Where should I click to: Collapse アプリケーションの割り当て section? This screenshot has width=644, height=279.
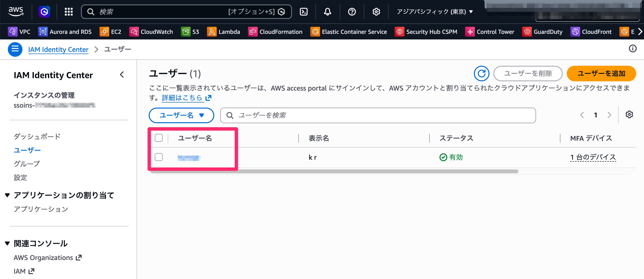7,195
